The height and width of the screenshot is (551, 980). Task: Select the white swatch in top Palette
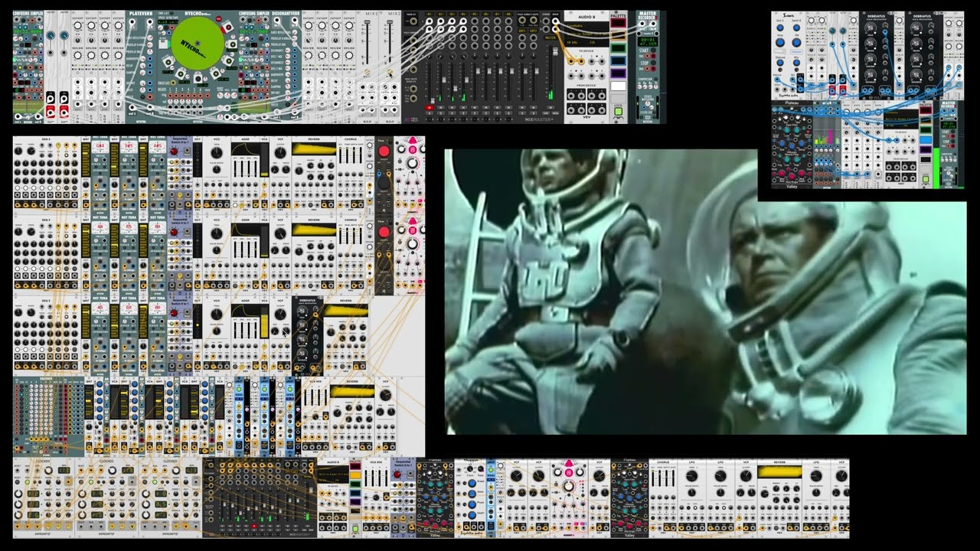[618, 86]
